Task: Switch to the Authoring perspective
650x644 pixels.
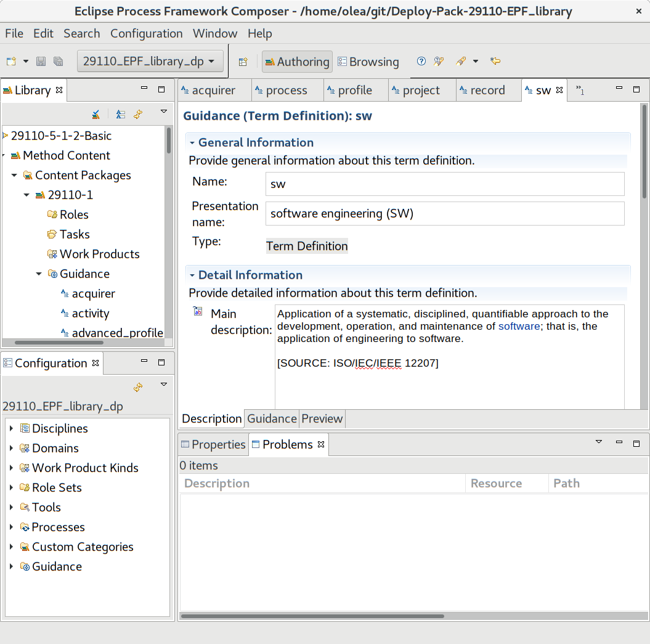Action: 297,62
